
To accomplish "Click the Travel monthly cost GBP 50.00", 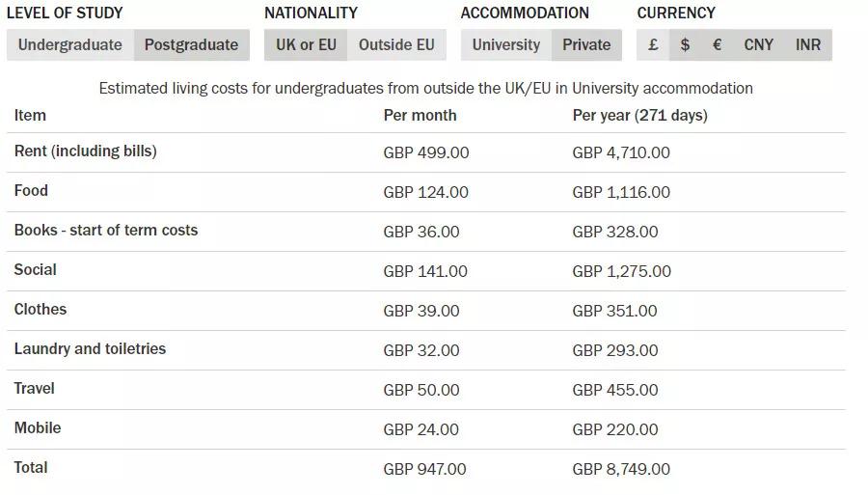I will pos(421,390).
